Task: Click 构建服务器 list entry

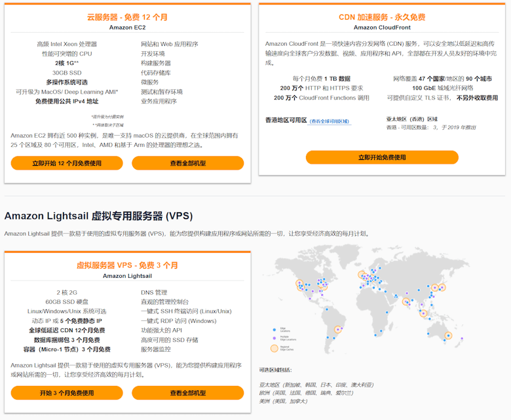Action: [x=156, y=63]
